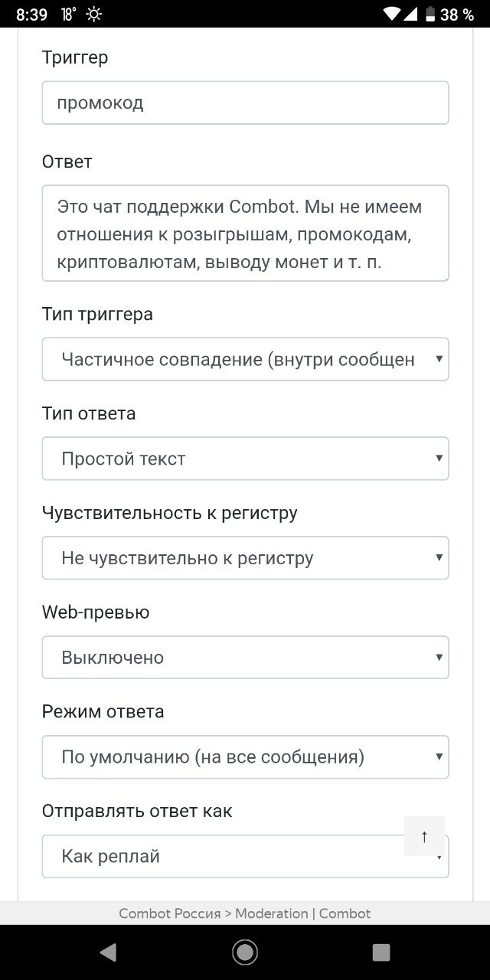Click into the Ответ text area
Screen dimensions: 490x980
tap(245, 233)
